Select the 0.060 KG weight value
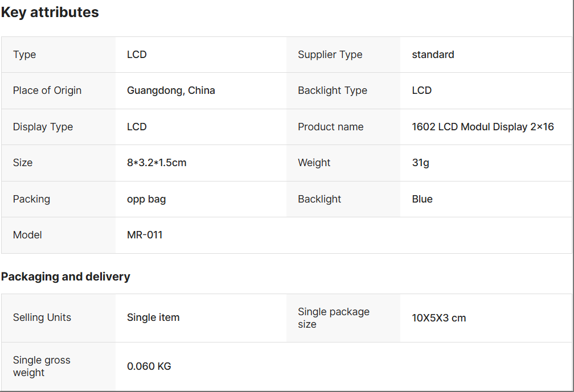This screenshot has height=392, width=574. click(149, 366)
